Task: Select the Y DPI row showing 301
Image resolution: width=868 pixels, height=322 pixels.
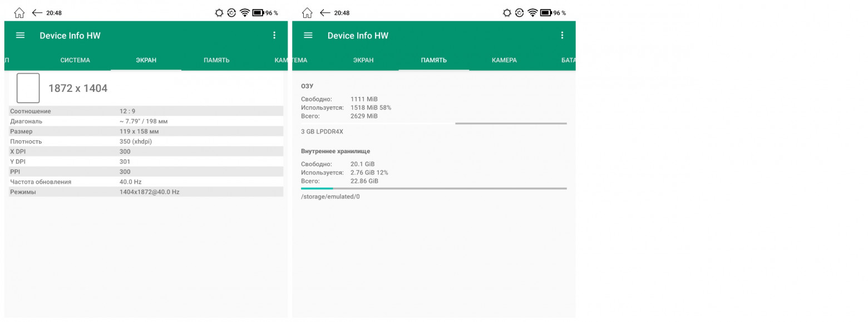Action: click(146, 162)
